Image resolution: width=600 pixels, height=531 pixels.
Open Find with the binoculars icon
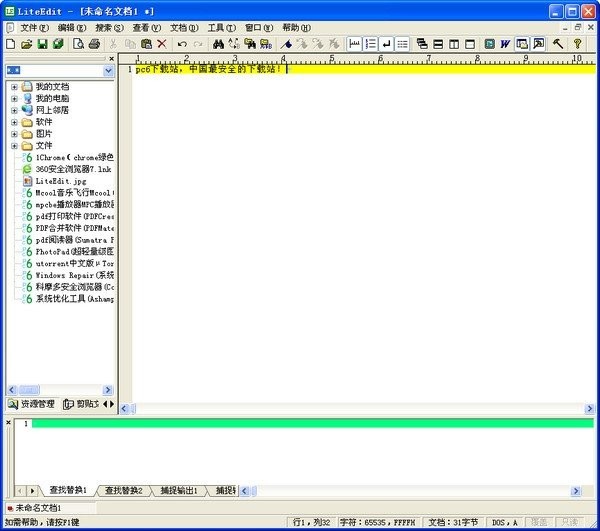pos(218,44)
